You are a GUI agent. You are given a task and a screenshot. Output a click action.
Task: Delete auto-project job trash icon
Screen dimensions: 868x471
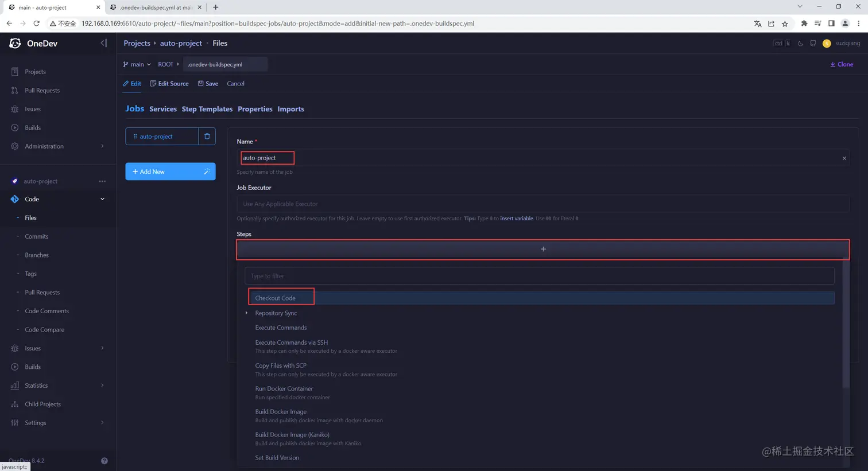point(207,137)
